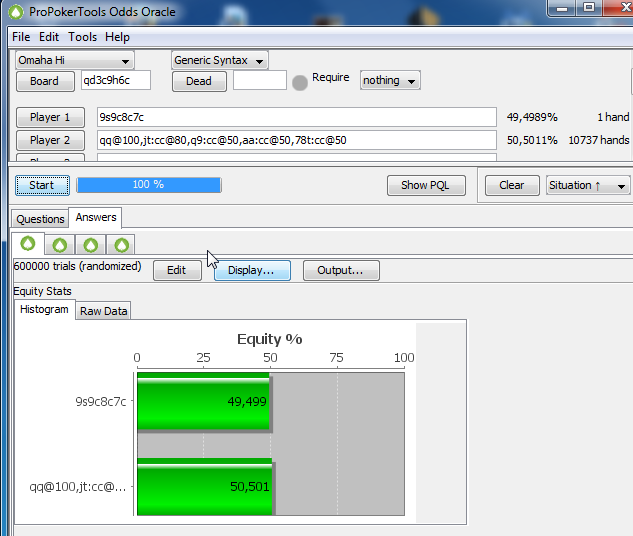The width and height of the screenshot is (633, 536).
Task: Open the Generic Syntax dropdown
Action: (219, 60)
